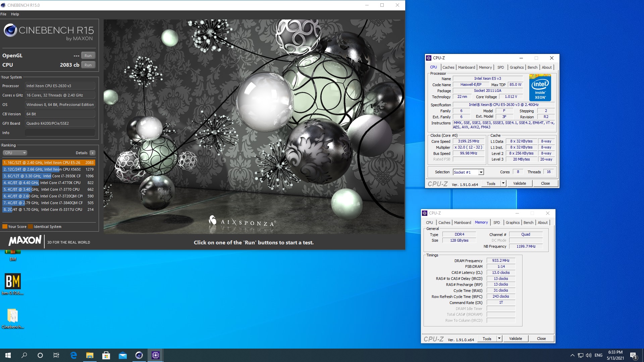Screen dimensions: 644x362
Task: Click Tools button in upper CPU-Z window
Action: tap(491, 183)
